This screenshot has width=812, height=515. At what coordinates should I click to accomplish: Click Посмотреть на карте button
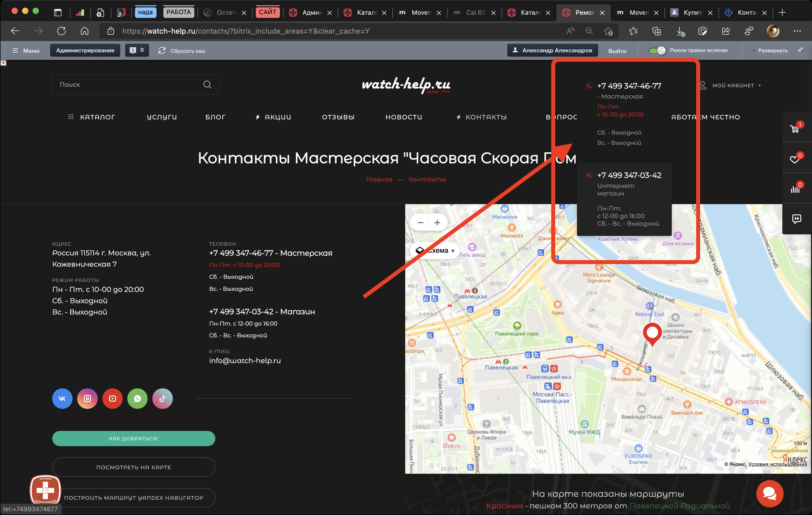click(133, 467)
